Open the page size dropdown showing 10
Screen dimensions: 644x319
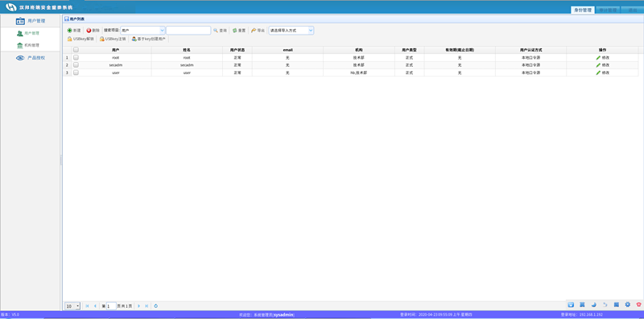(x=72, y=306)
